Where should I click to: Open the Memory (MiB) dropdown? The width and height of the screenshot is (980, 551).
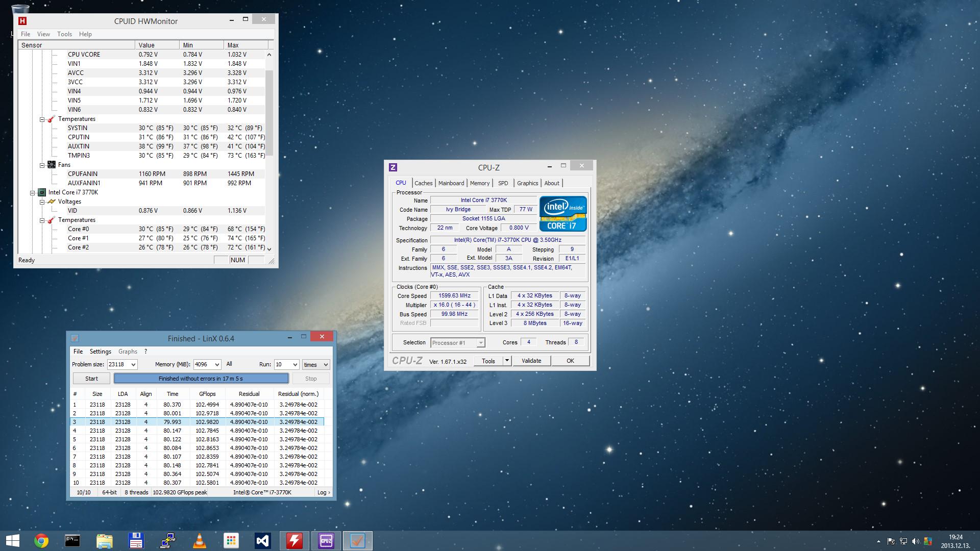coord(217,364)
